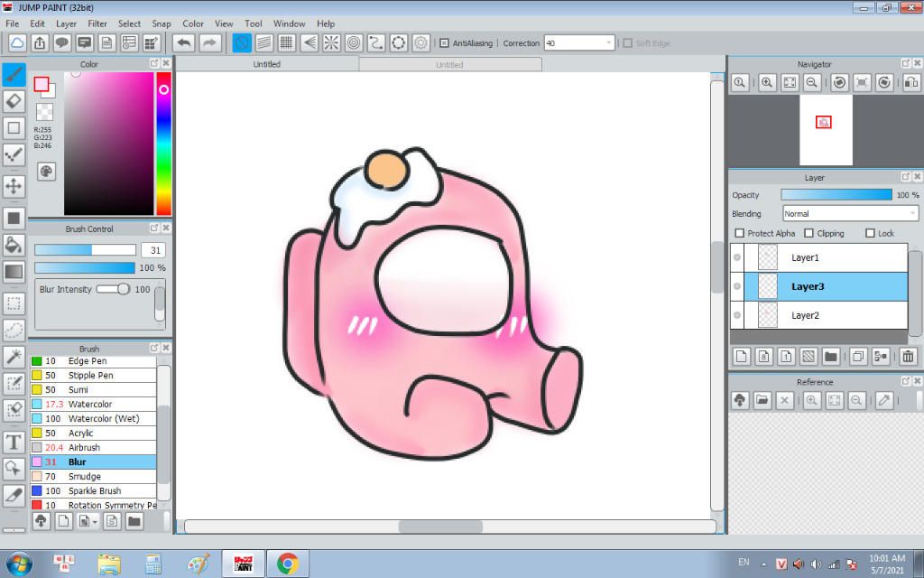924x578 pixels.
Task: Click the Windows Start button
Action: [x=19, y=564]
